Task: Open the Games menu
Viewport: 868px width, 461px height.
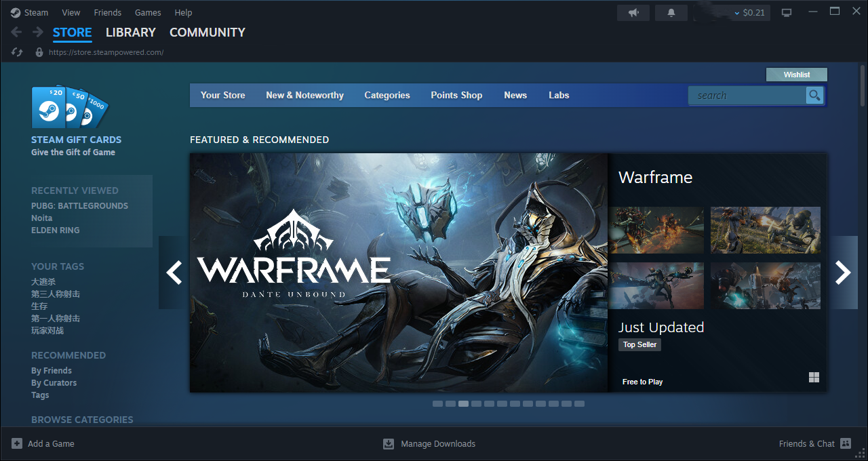Action: pos(148,12)
